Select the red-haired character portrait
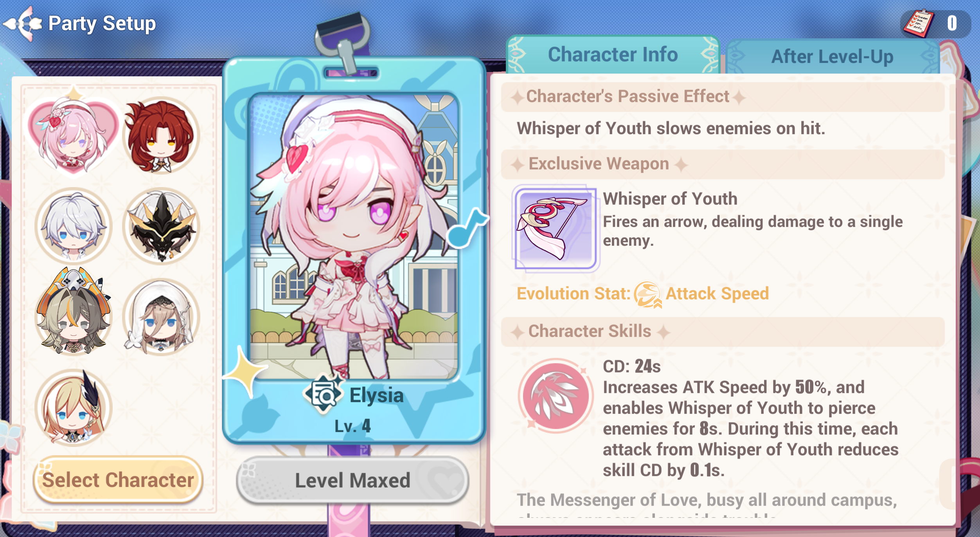 click(x=161, y=135)
